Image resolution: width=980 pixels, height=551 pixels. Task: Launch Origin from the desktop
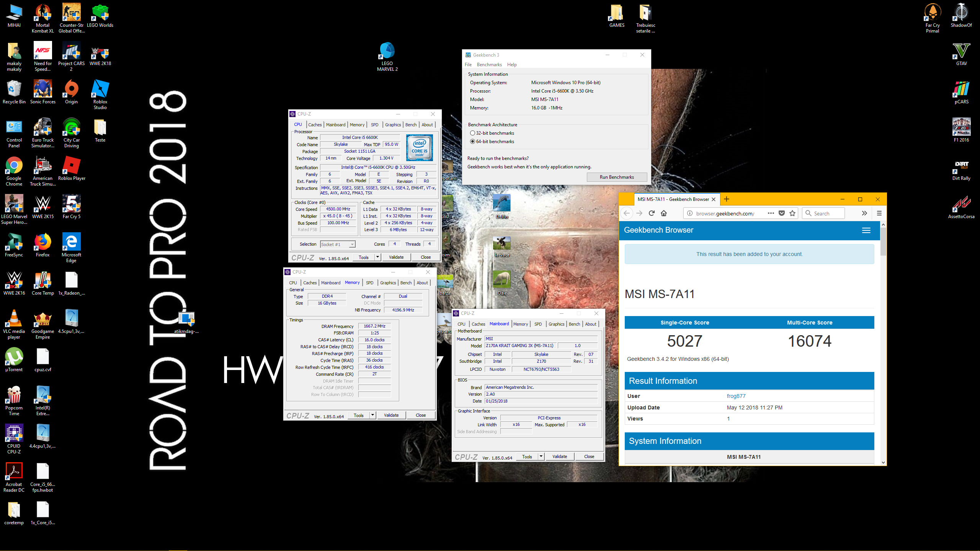pos(71,92)
